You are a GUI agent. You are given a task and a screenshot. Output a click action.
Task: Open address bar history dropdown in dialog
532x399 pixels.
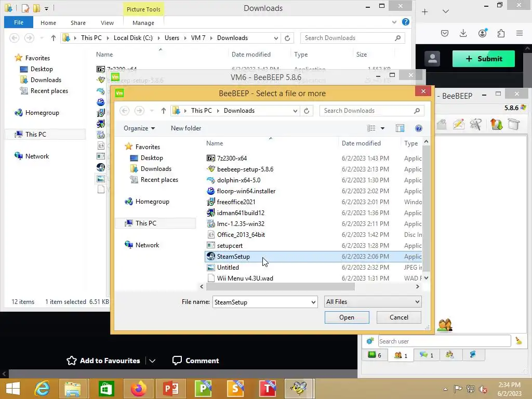click(x=295, y=111)
